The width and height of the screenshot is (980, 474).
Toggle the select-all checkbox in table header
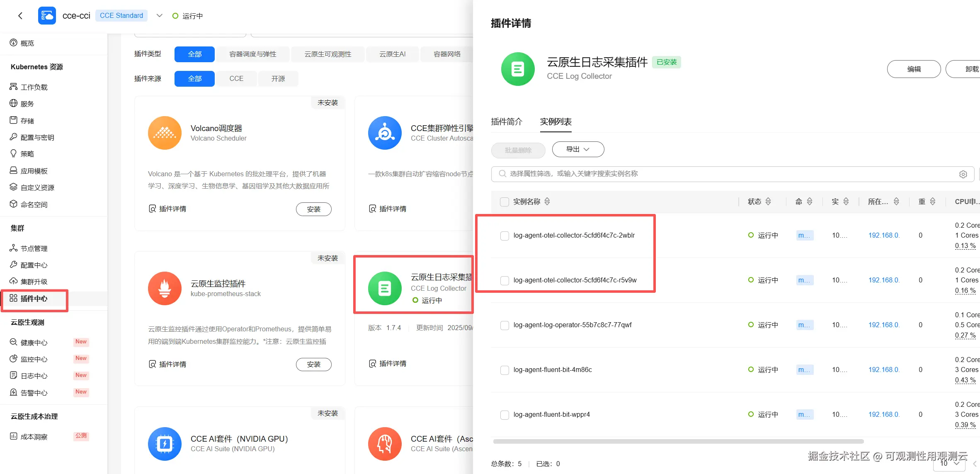pyautogui.click(x=505, y=202)
